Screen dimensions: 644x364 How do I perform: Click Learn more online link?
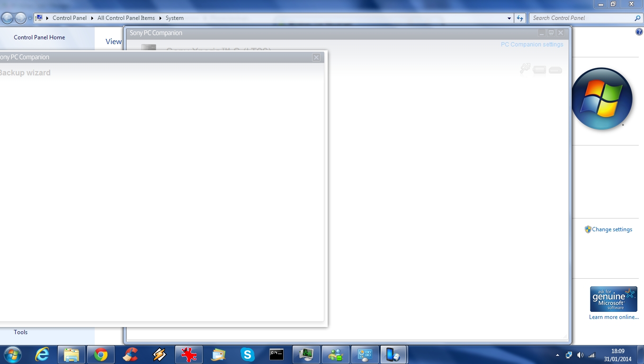pos(614,317)
